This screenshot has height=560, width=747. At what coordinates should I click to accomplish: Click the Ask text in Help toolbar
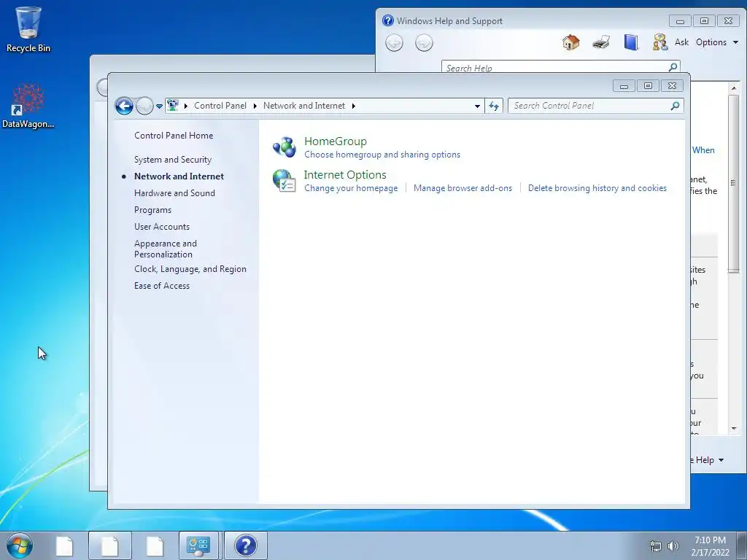681,42
